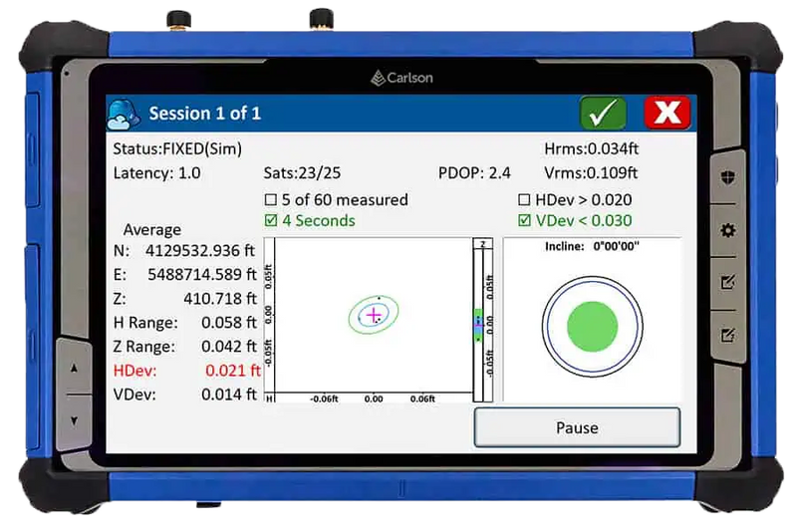The width and height of the screenshot is (797, 532).
Task: Click the Pause button
Action: [x=577, y=427]
